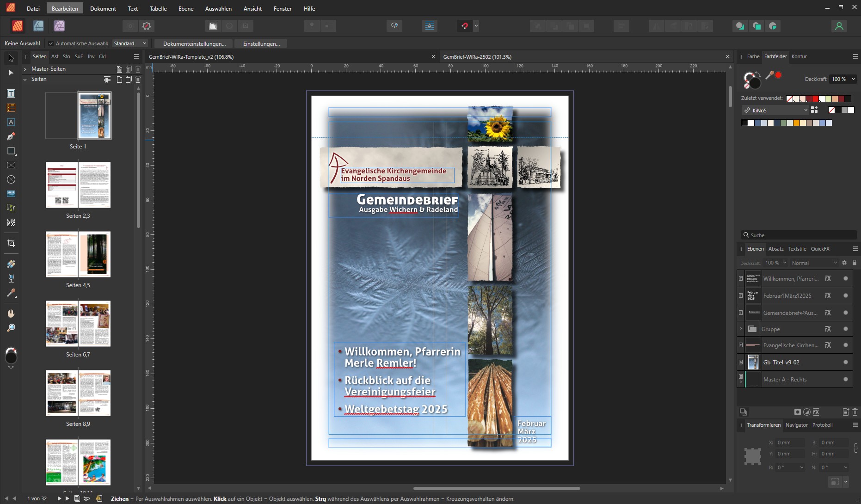Viewport: 861px width, 504px height.
Task: Hide the Gb_Titel_v9_02 layer
Action: coord(846,362)
